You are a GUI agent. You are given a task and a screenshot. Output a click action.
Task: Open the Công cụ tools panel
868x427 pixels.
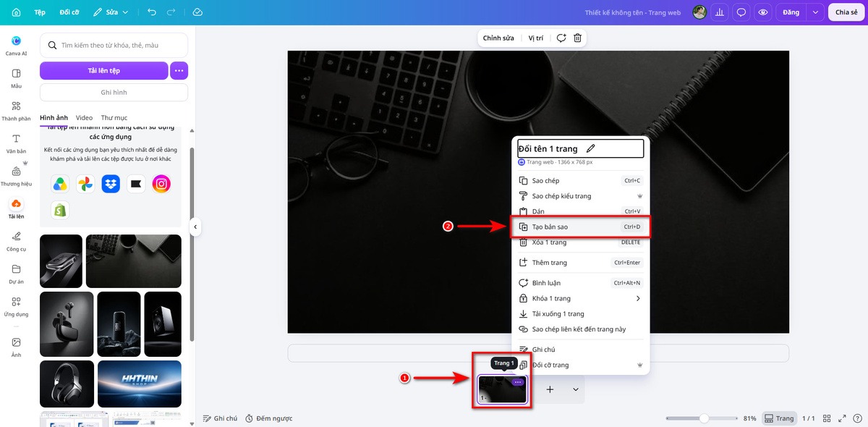pos(16,241)
